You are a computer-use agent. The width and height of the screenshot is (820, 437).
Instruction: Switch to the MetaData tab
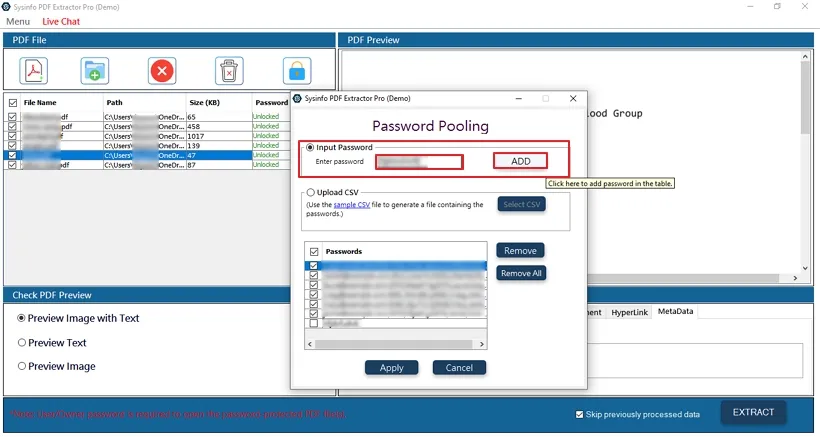[675, 311]
